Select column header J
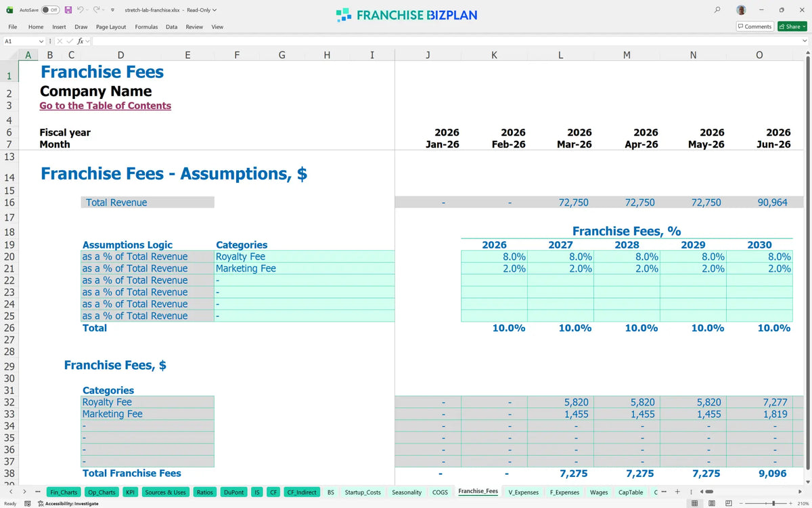812x508 pixels. tap(428, 56)
